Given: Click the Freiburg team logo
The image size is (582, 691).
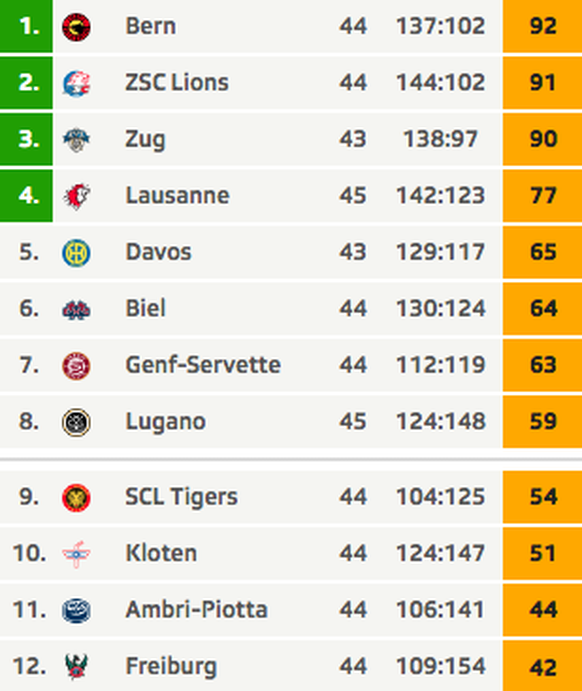Looking at the screenshot, I should [x=76, y=666].
